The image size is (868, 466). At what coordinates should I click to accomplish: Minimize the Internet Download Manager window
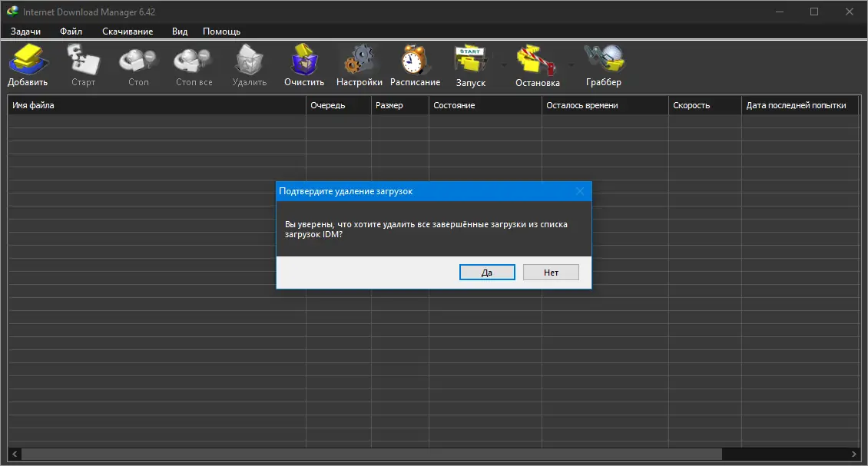(x=780, y=12)
